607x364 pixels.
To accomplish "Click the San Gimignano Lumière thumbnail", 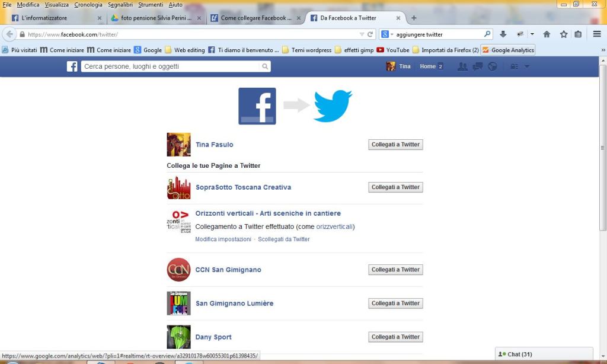I will click(x=178, y=303).
